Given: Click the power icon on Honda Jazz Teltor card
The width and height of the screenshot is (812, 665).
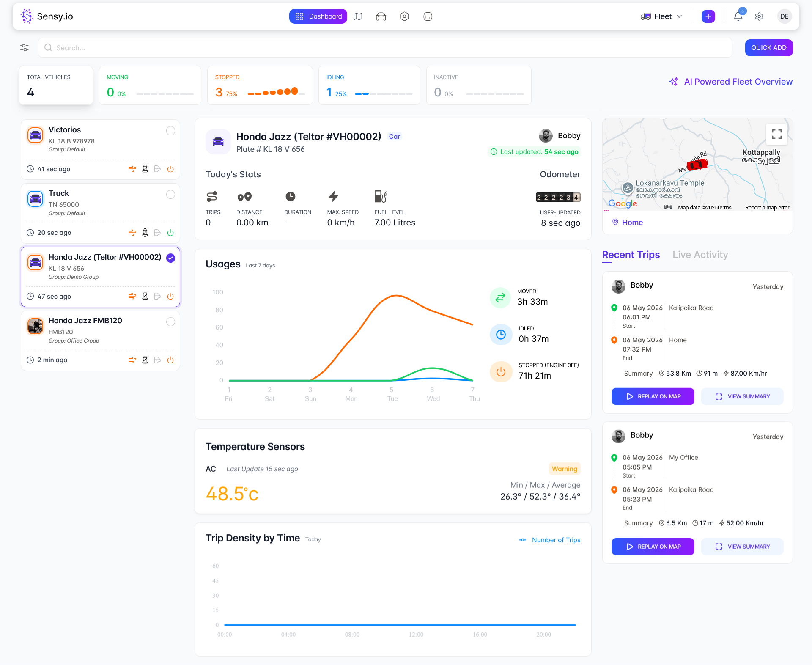Looking at the screenshot, I should coord(170,296).
